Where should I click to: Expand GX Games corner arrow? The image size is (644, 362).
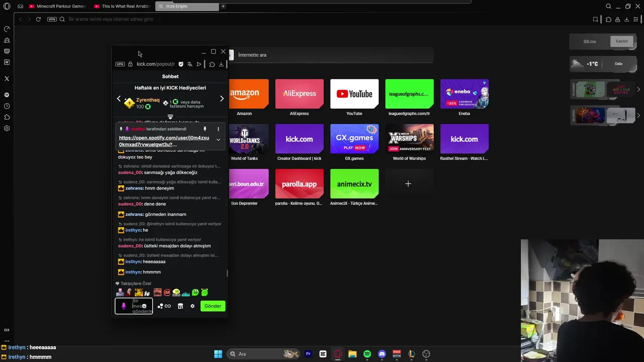pyautogui.click(x=638, y=89)
